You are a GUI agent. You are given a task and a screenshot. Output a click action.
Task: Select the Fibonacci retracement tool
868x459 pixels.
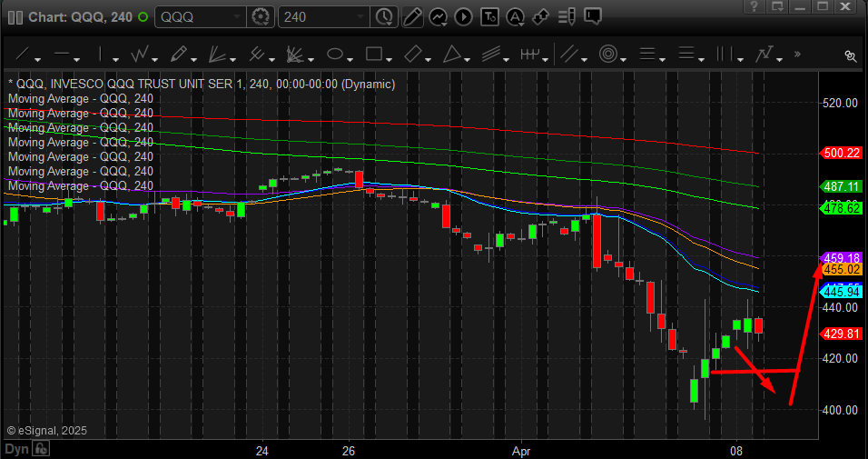click(646, 55)
